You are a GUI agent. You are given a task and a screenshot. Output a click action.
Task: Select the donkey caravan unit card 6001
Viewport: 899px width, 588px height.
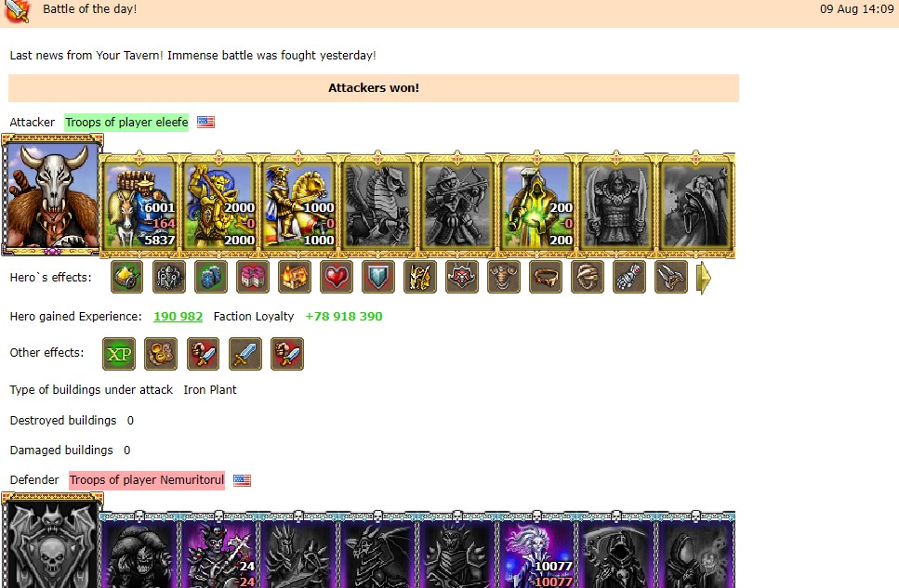[x=139, y=205]
